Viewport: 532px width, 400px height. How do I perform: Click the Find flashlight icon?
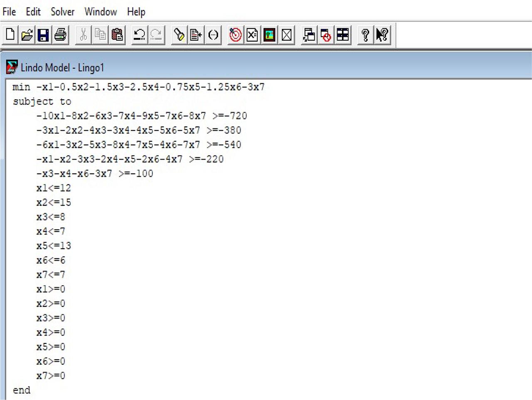179,35
